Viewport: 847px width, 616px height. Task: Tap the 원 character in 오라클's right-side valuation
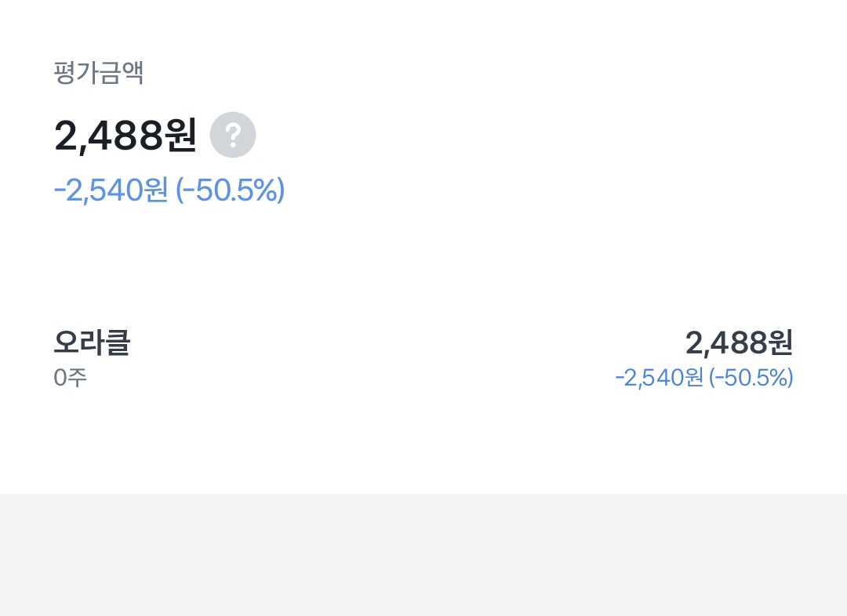click(x=780, y=342)
